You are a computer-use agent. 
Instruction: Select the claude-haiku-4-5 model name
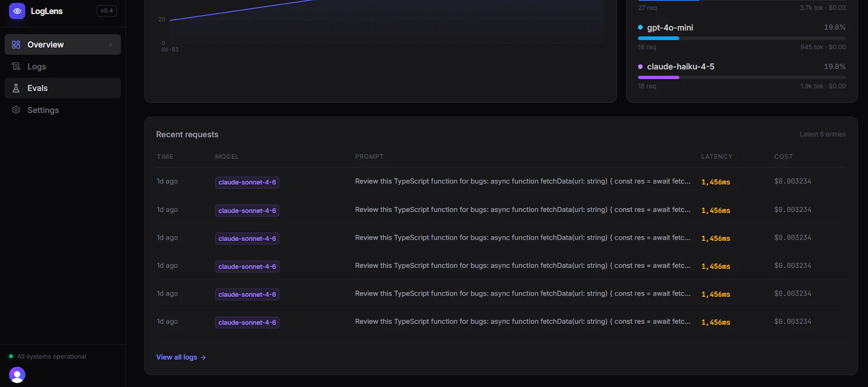point(680,67)
